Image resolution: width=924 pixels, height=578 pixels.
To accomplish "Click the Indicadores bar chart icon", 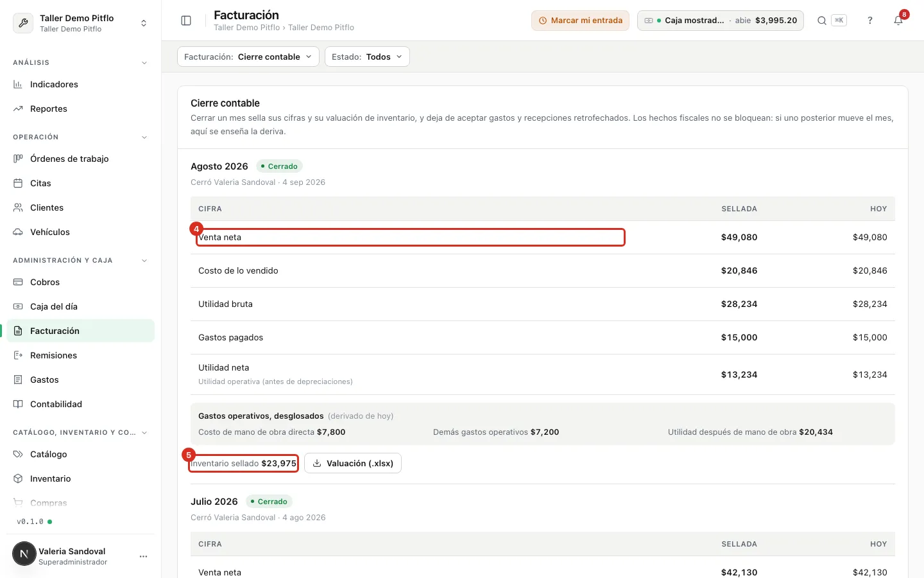I will (x=18, y=84).
